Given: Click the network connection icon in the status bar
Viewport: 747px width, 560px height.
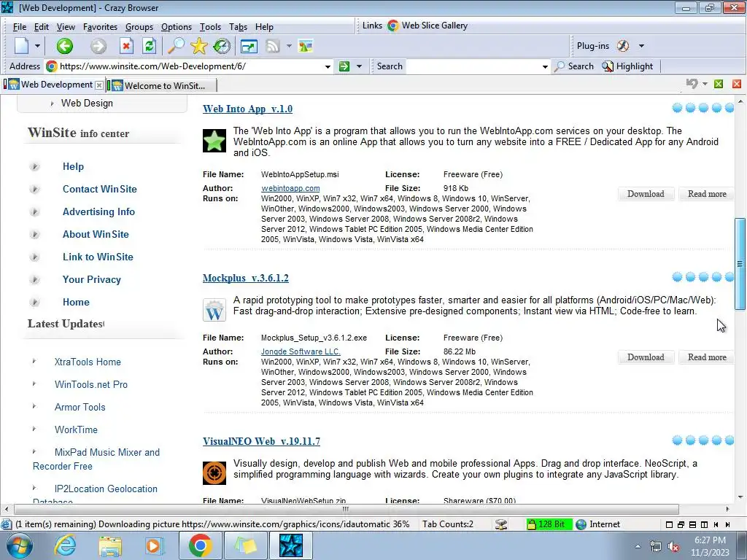Looking at the screenshot, I should coord(500,524).
